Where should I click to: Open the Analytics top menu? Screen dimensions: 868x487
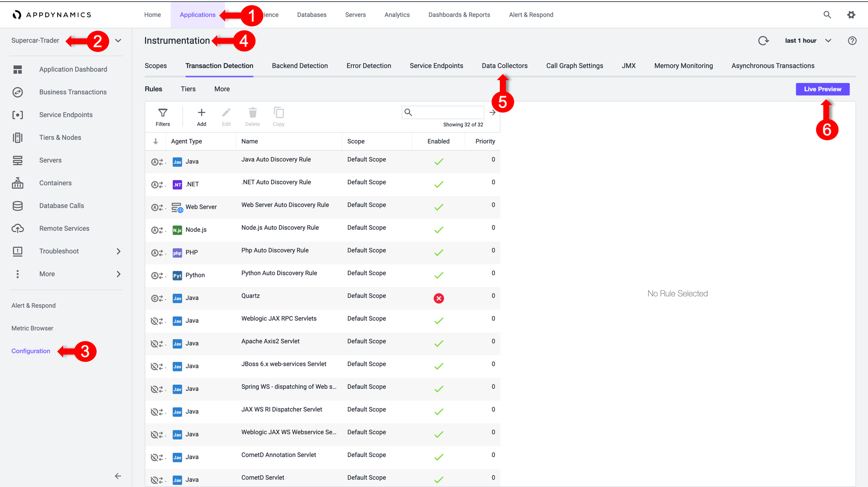[397, 15]
